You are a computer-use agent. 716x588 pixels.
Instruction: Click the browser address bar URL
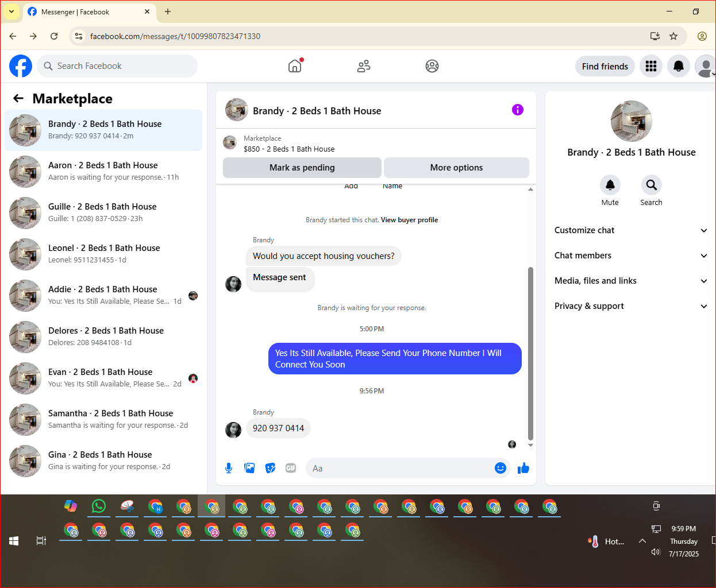click(x=175, y=36)
